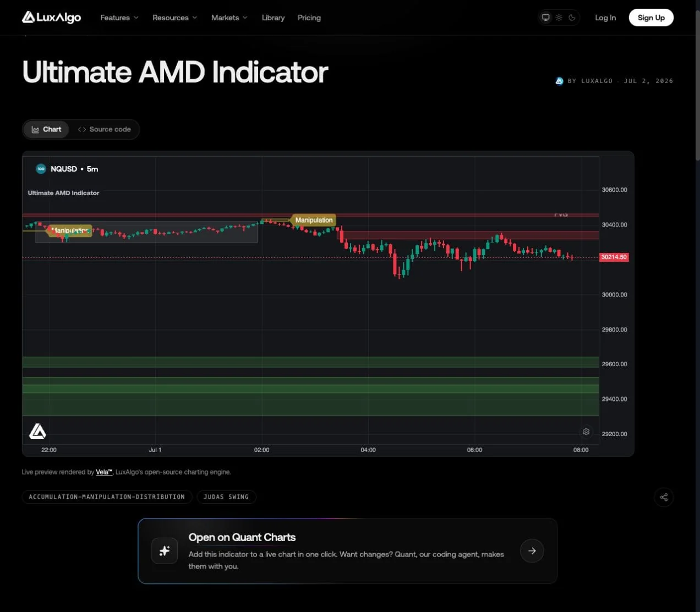Click the Jul 1 time axis label
This screenshot has width=700, height=612.
(x=155, y=450)
